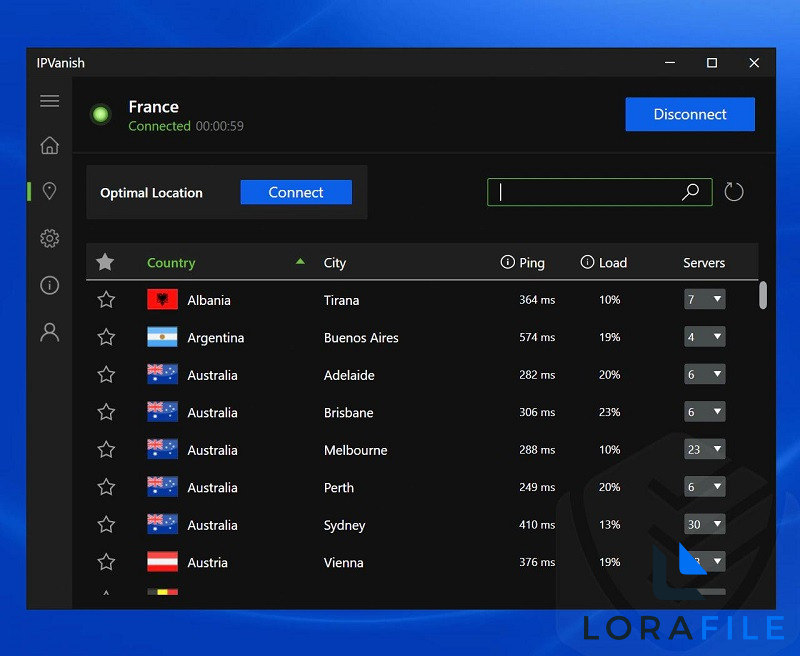Click the green connection status indicator
800x656 pixels.
tap(101, 114)
